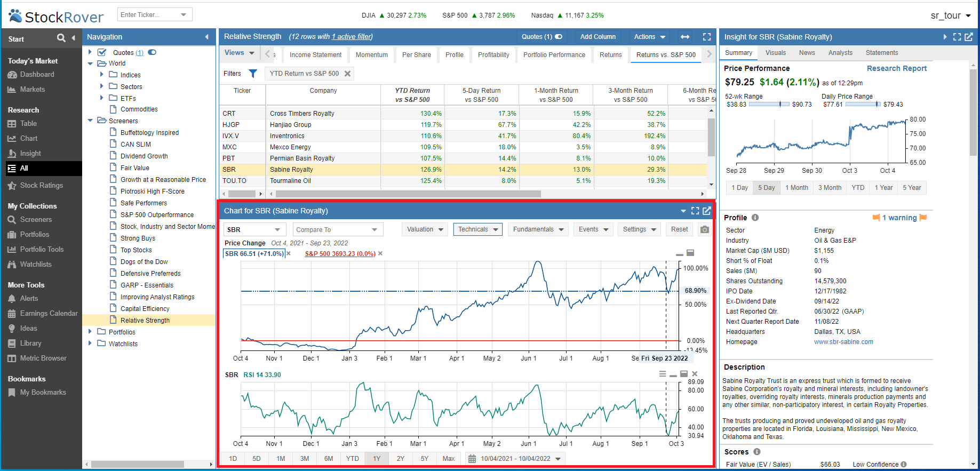This screenshot has width=980, height=471.
Task: Open Statements tab in Insight panel
Action: 882,53
